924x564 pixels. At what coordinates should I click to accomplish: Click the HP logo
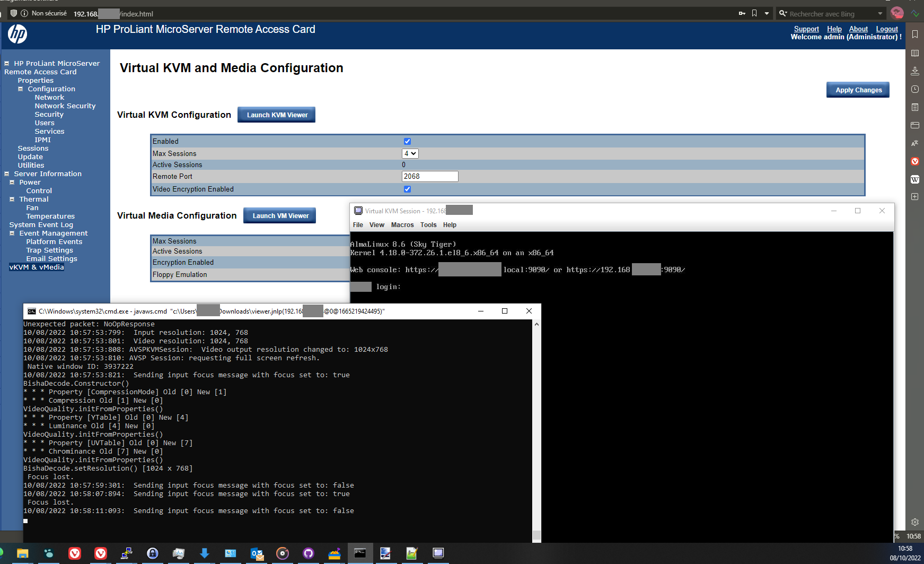(17, 34)
